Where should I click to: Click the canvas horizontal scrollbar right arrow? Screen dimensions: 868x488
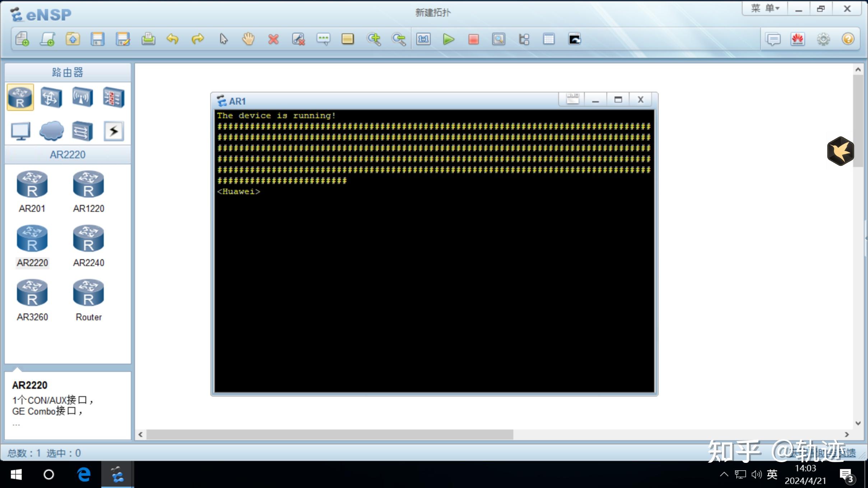[847, 435]
